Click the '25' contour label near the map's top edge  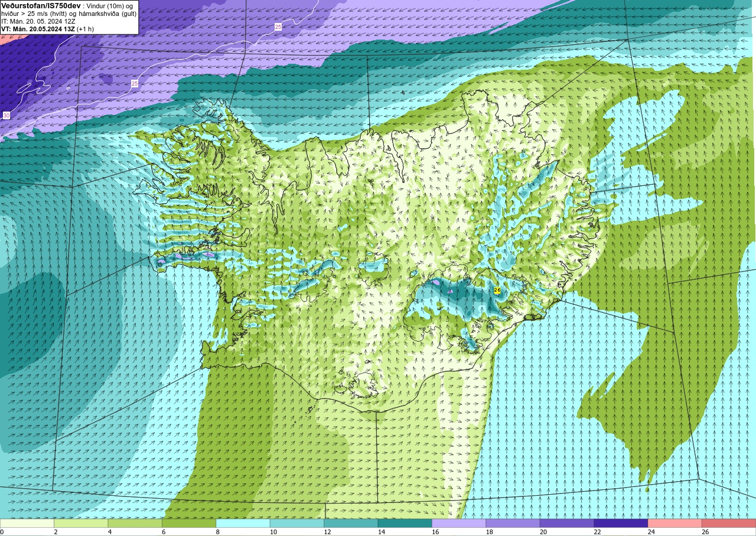(278, 27)
